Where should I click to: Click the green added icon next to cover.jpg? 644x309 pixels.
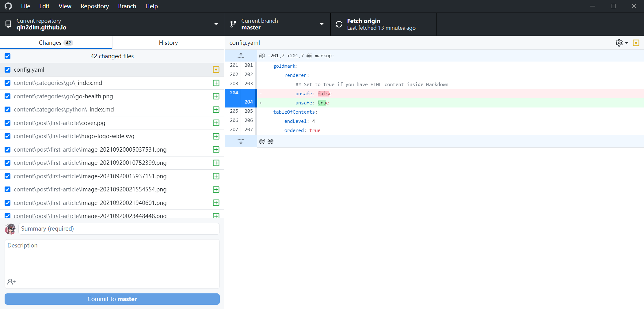[216, 123]
